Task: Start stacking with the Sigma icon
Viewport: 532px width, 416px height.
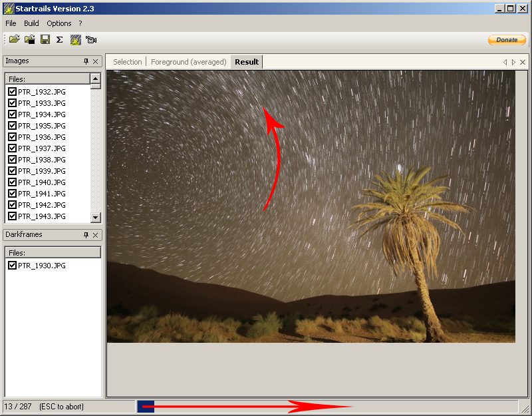Action: (60, 39)
